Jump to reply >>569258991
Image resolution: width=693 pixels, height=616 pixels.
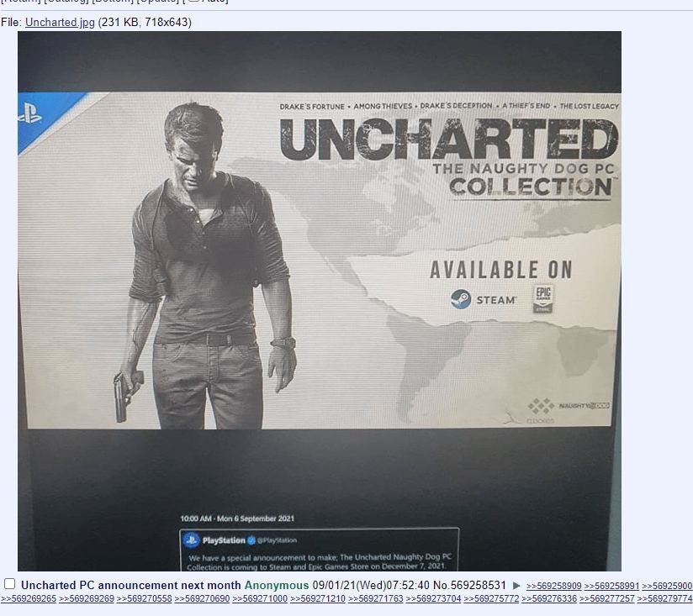click(x=611, y=586)
